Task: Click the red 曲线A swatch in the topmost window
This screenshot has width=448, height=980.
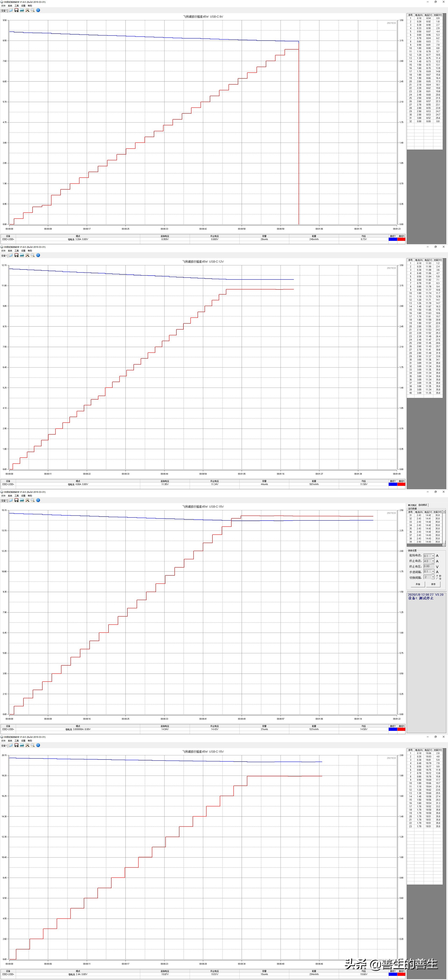Action: (401, 239)
